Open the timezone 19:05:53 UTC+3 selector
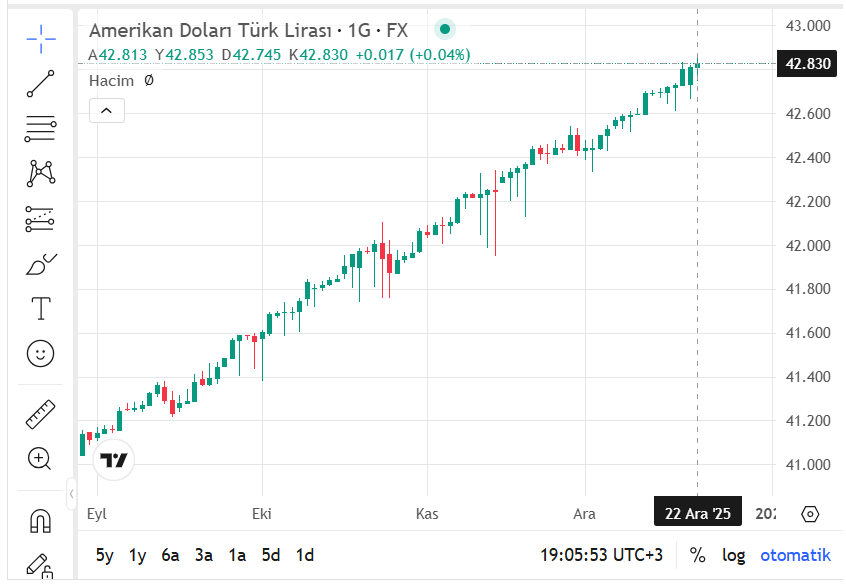This screenshot has height=586, width=846. click(x=601, y=555)
